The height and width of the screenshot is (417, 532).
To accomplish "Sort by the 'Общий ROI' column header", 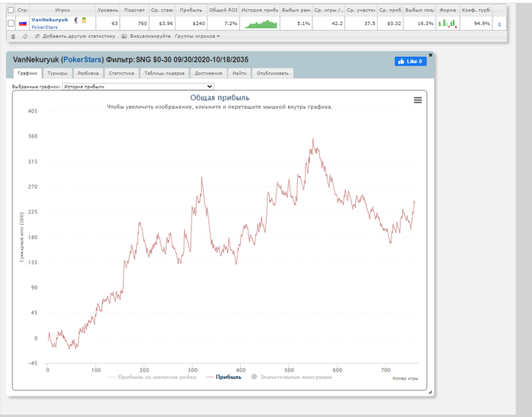I will coord(223,10).
